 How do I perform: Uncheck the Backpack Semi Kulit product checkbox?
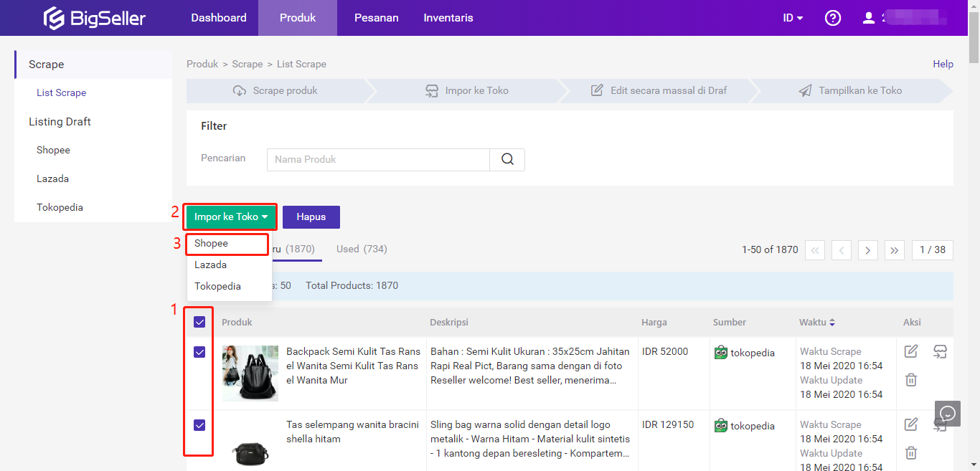coord(199,352)
